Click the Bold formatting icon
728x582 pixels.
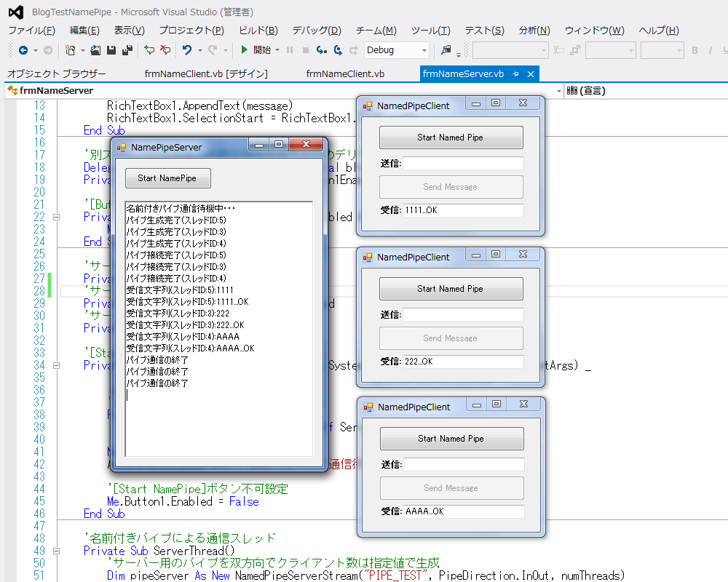[695, 50]
